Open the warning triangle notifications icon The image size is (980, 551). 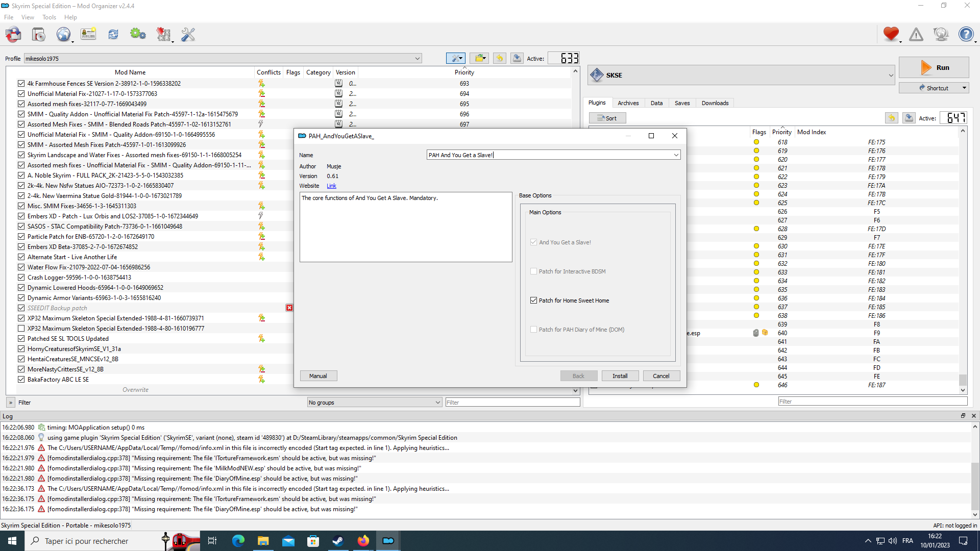pyautogui.click(x=916, y=34)
